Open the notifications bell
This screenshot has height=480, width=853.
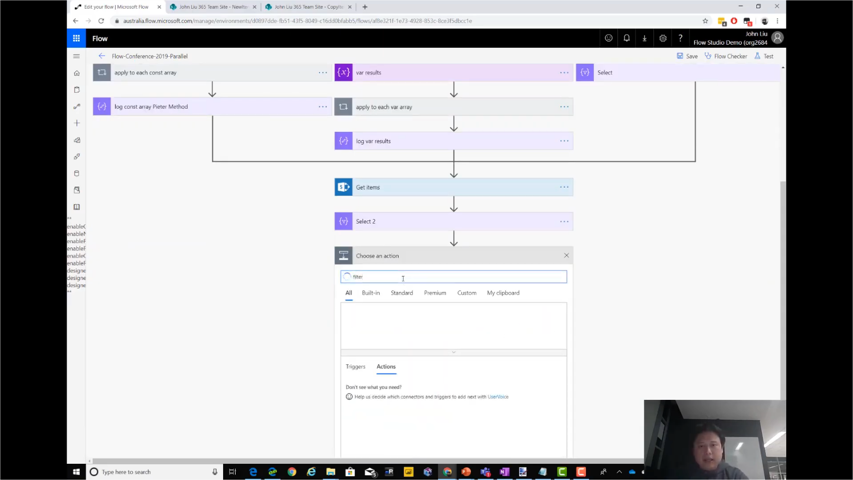[627, 38]
